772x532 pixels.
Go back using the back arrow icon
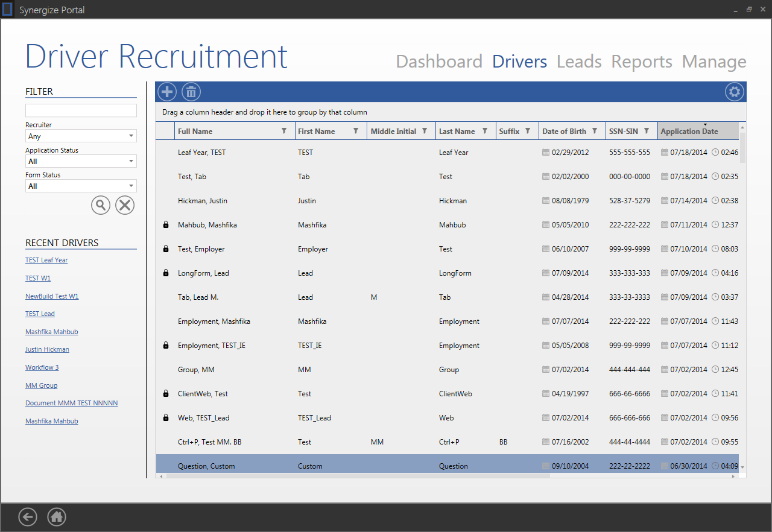(x=28, y=517)
